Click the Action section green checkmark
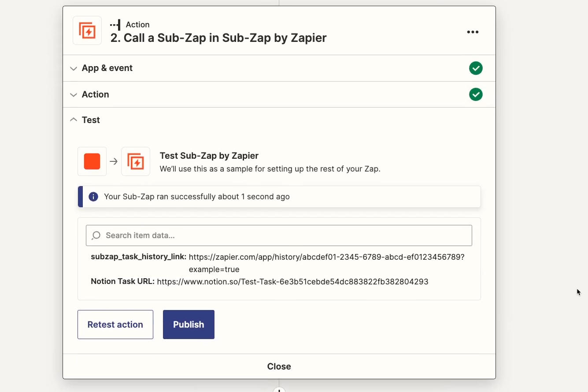Image resolution: width=588 pixels, height=392 pixels. (x=476, y=94)
